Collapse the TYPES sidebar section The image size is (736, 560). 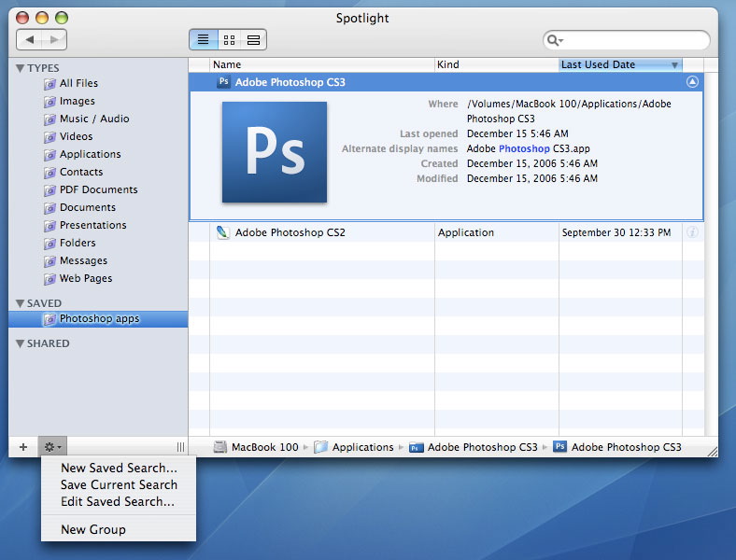pyautogui.click(x=21, y=68)
